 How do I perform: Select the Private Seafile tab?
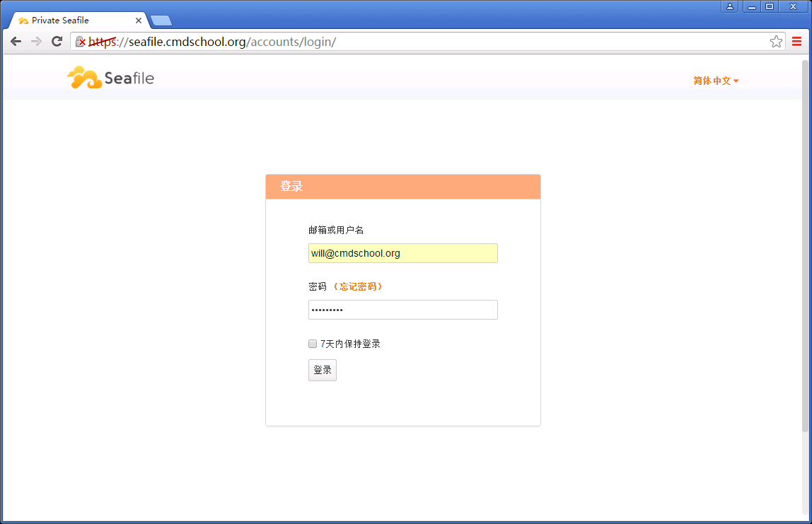[78, 21]
